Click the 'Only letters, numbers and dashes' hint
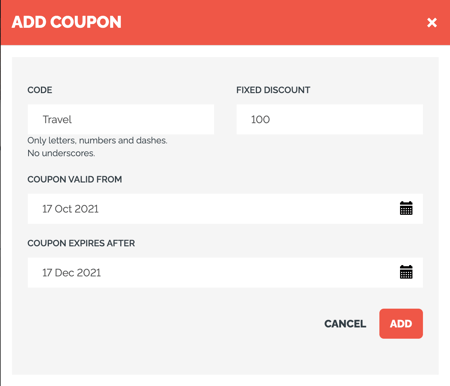The width and height of the screenshot is (450, 386). [97, 141]
